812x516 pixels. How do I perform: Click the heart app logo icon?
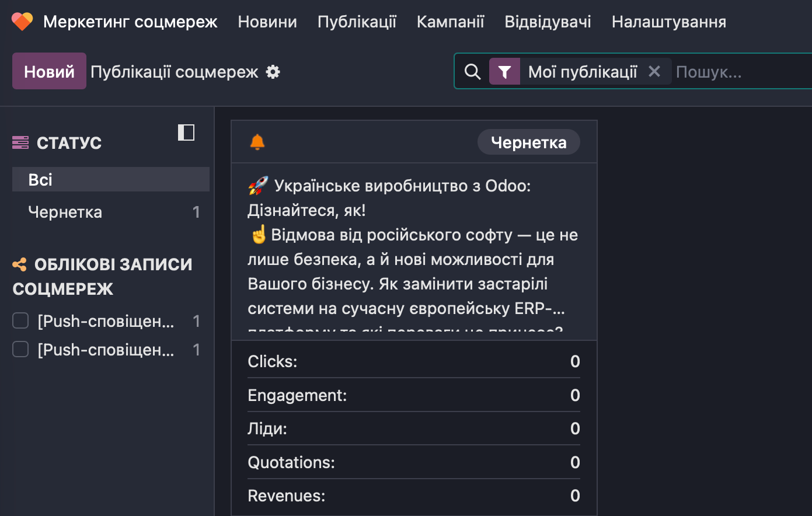22,22
